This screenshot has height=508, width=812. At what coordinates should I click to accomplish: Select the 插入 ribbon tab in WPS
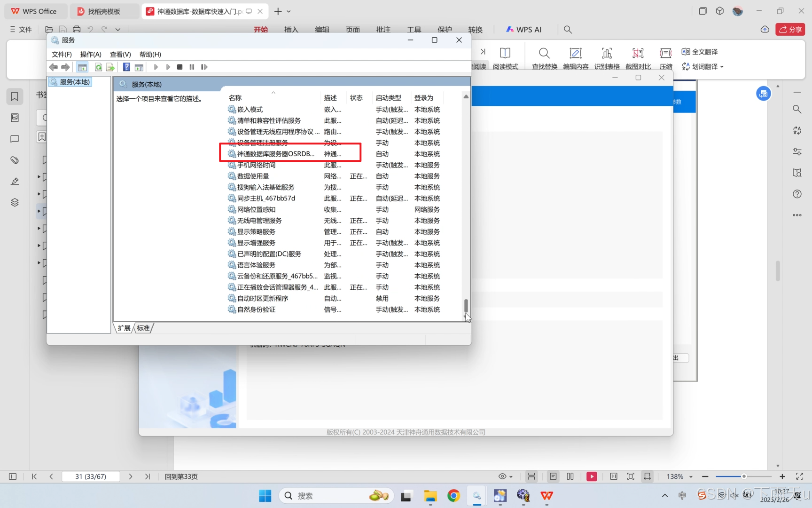coord(291,30)
